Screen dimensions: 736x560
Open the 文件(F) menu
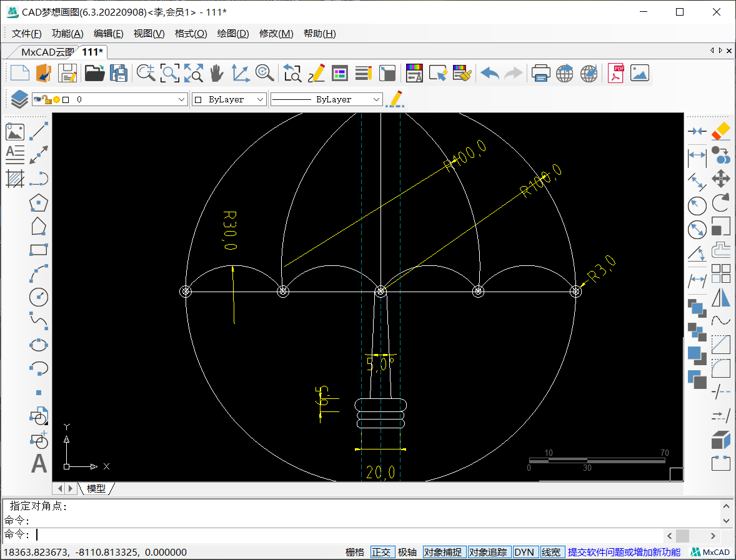click(27, 33)
